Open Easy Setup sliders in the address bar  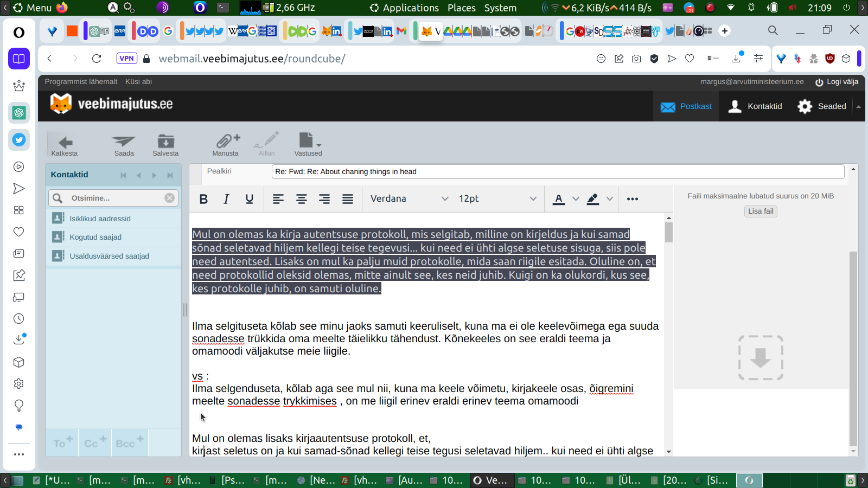click(758, 59)
